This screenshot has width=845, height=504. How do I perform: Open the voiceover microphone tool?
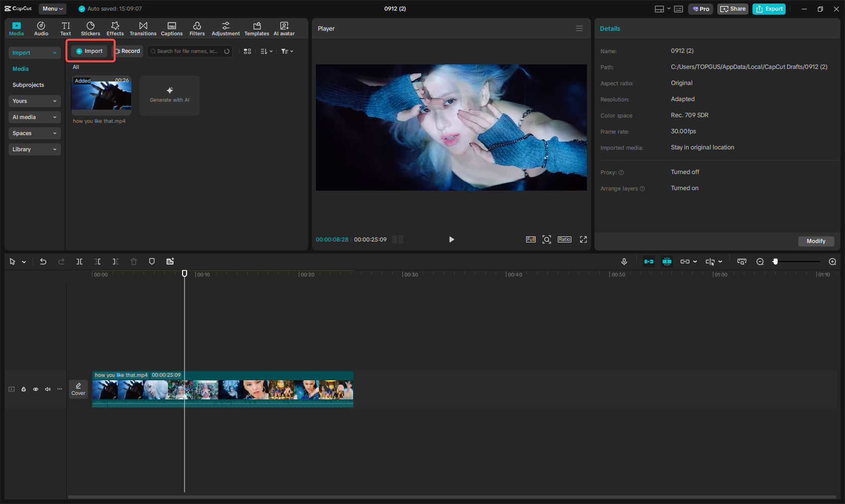[624, 262]
